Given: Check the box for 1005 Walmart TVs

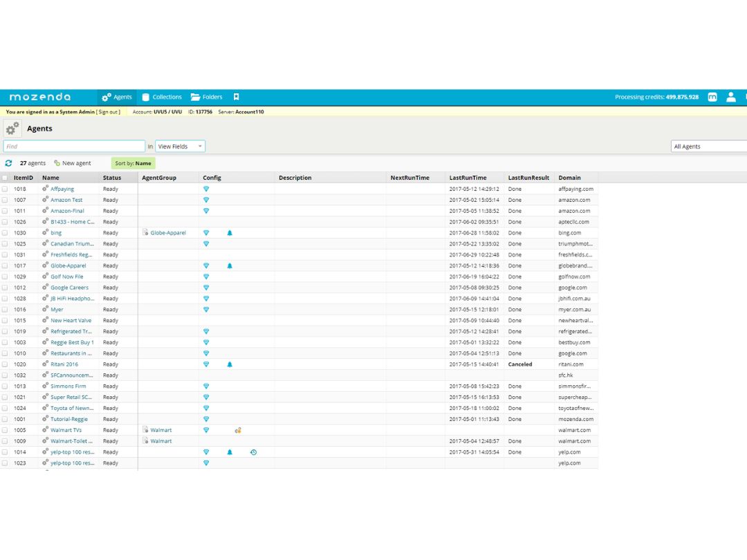Looking at the screenshot, I should tap(5, 430).
